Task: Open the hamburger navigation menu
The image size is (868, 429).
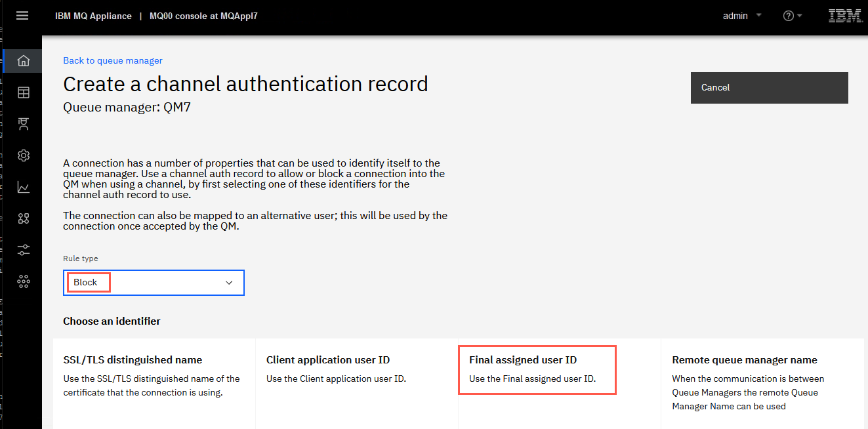Action: (x=22, y=16)
